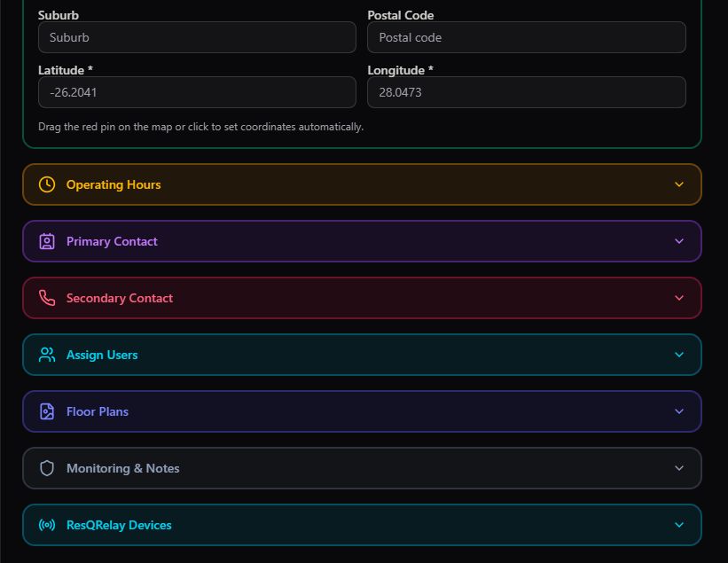This screenshot has height=563, width=728.
Task: Expand Secondary Contact section chevron
Action: (678, 298)
